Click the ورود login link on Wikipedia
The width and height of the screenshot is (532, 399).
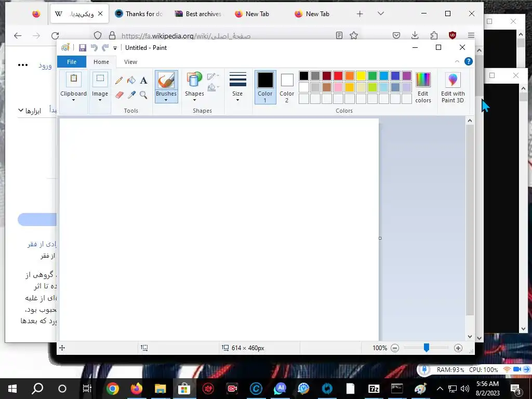click(45, 65)
